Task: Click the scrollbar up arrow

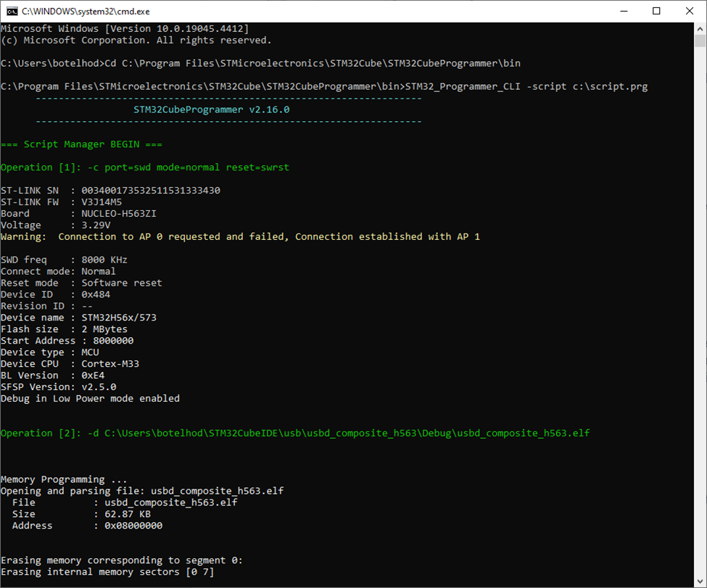Action: coord(700,28)
